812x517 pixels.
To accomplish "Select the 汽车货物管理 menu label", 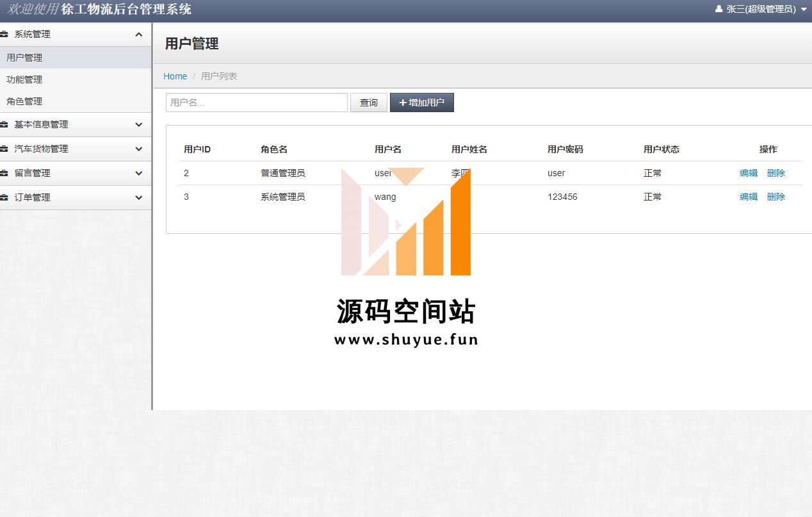I will (41, 149).
